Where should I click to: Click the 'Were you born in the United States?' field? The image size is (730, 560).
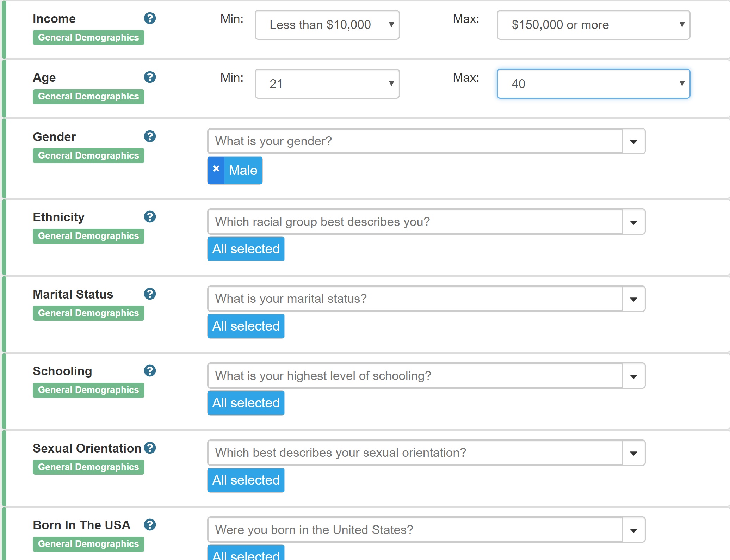point(415,530)
